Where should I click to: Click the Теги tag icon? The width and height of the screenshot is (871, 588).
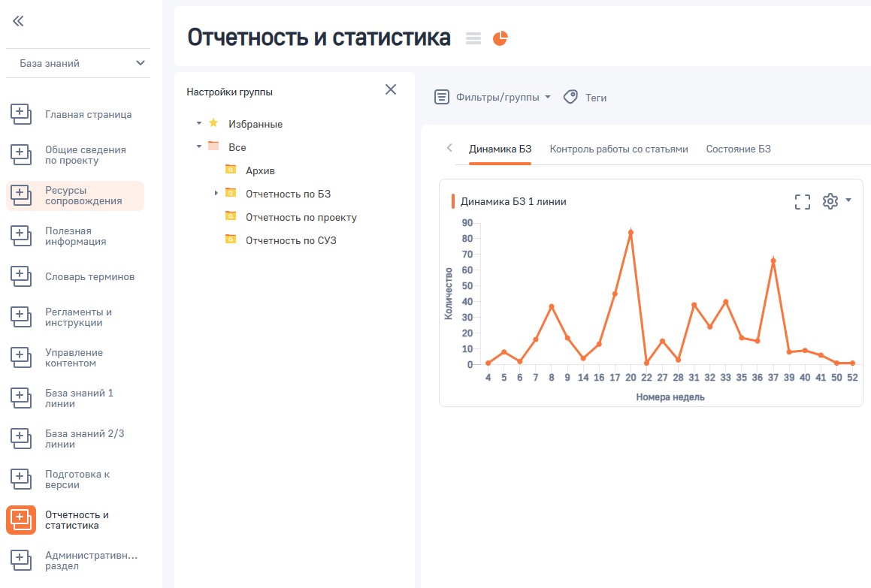570,96
